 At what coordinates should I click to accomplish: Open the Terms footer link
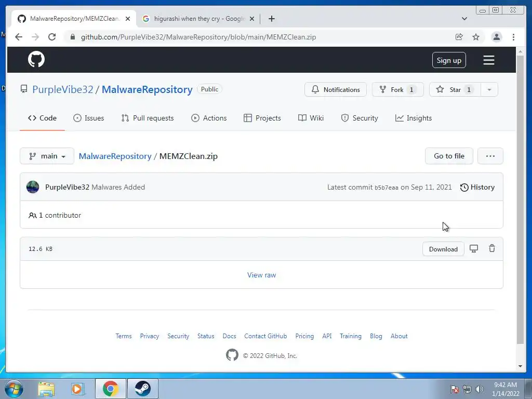(x=124, y=336)
